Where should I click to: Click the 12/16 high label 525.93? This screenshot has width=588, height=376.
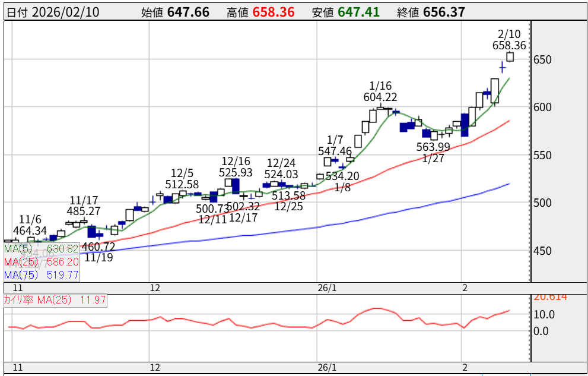click(x=236, y=172)
